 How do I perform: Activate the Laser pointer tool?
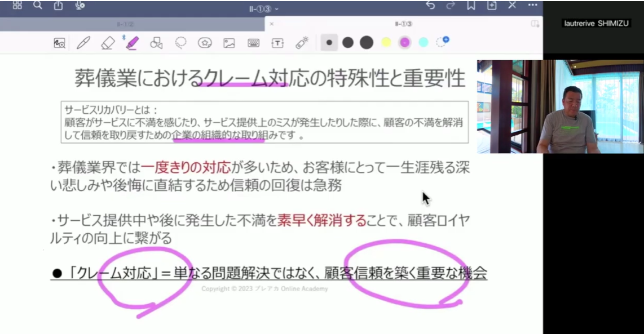302,43
